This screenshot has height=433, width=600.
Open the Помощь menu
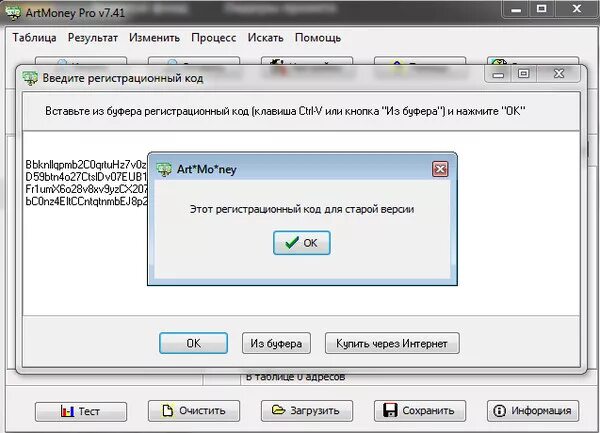tap(318, 38)
